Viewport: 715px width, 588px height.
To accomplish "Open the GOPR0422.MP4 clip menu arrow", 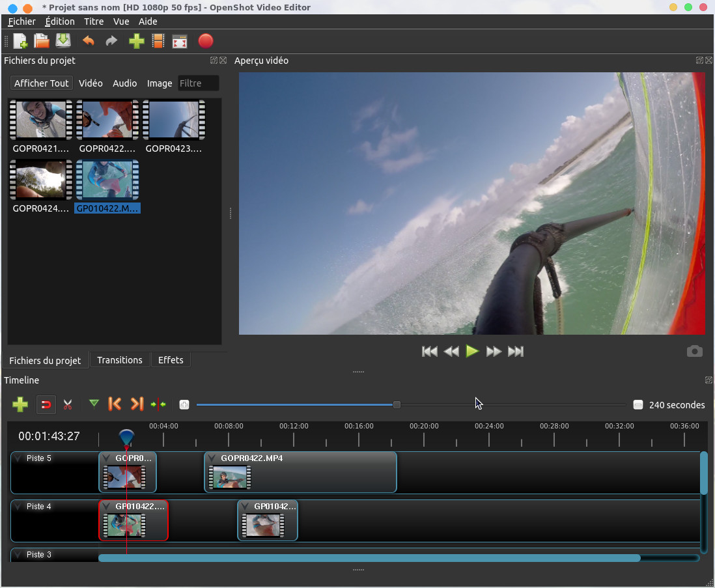I will coord(212,458).
